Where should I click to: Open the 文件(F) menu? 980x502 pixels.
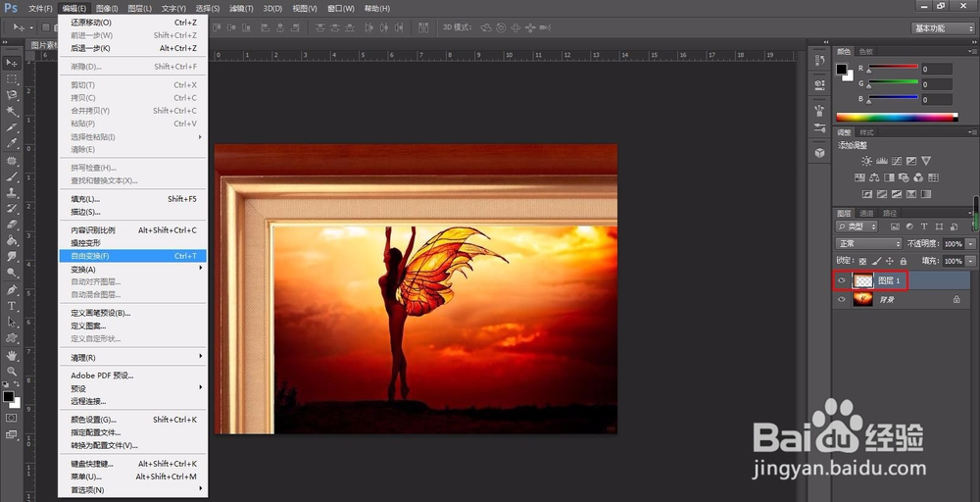40,8
